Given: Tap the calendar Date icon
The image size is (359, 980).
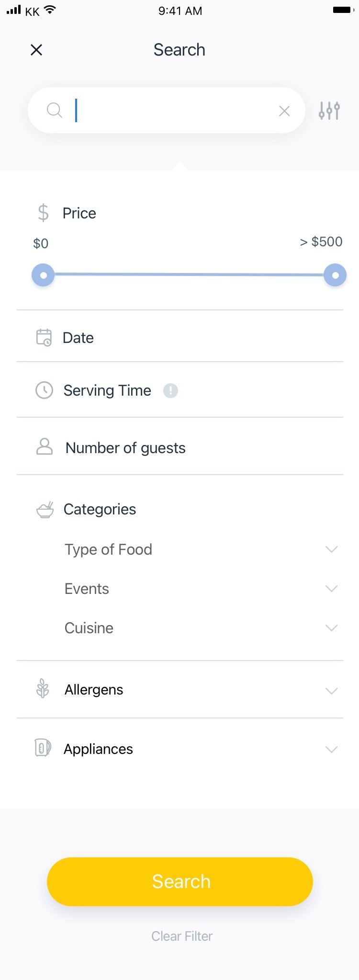Looking at the screenshot, I should [44, 337].
